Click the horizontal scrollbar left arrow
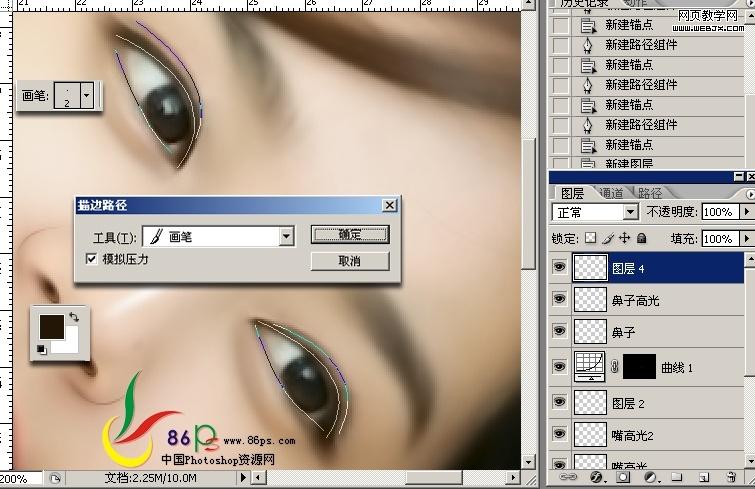Screen dimensions: 755x489 (x=259, y=477)
